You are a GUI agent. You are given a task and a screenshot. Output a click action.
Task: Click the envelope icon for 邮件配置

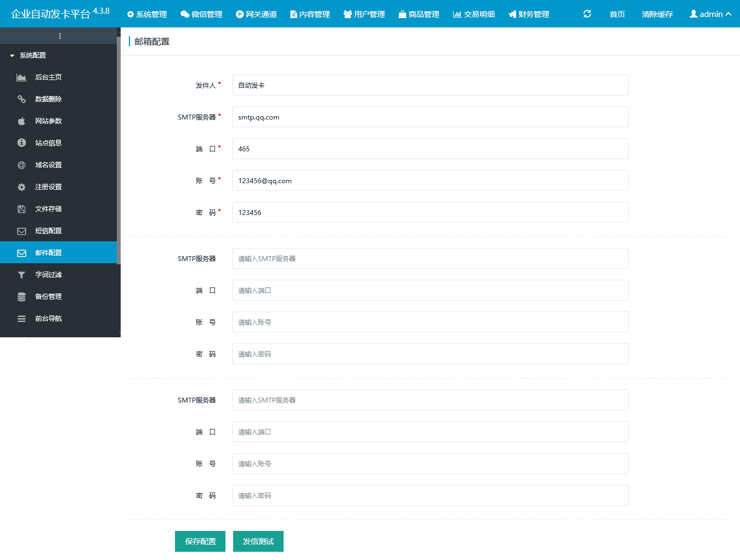point(21,253)
